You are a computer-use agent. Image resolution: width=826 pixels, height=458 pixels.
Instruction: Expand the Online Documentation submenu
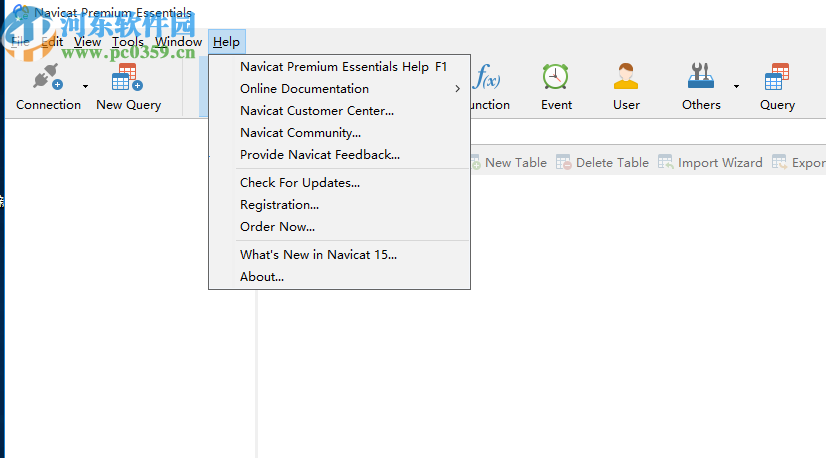(x=339, y=89)
